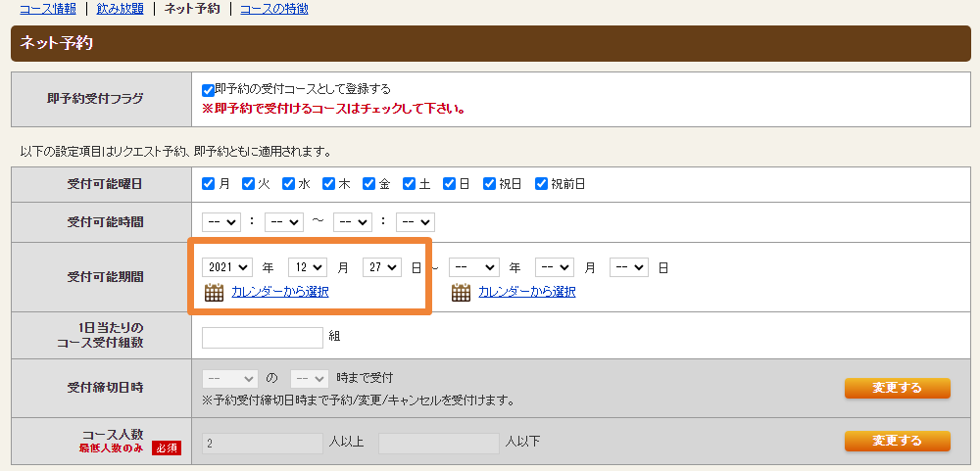The height and width of the screenshot is (471, 980).
Task: Open the 受付締切日時 hour dropdown
Action: (x=310, y=378)
